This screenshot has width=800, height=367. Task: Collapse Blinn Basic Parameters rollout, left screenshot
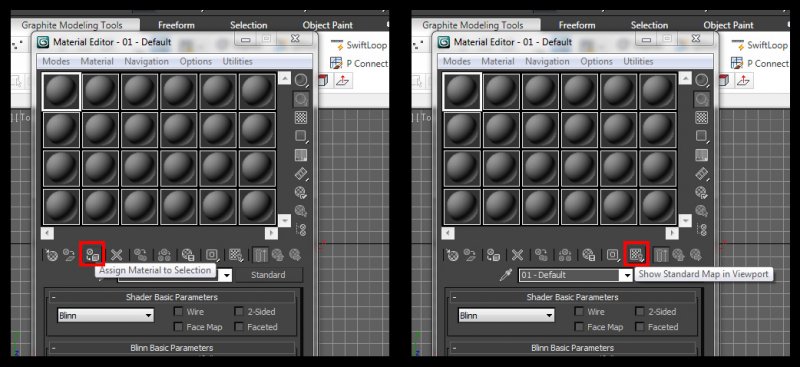(x=170, y=348)
